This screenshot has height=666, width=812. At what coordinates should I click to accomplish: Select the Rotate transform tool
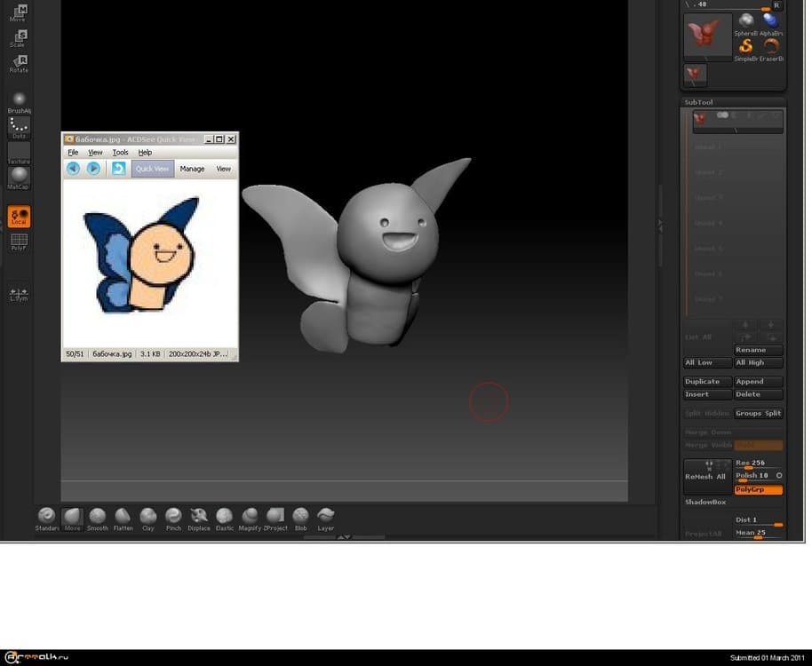(19, 61)
